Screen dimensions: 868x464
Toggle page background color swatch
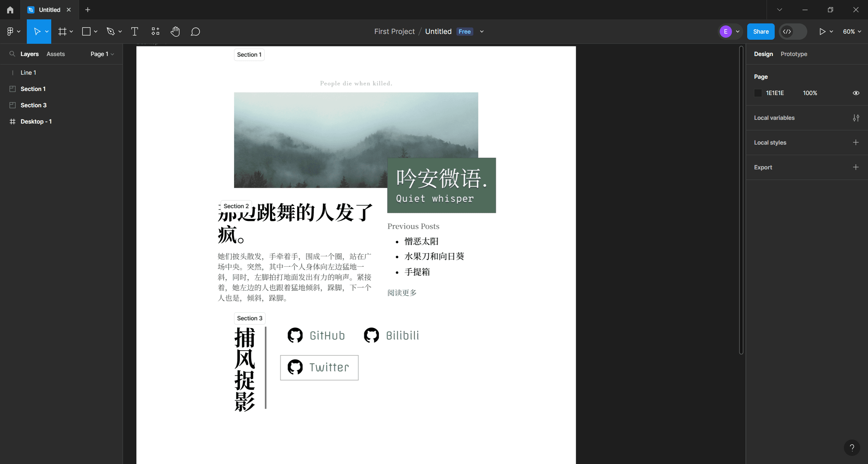pos(758,93)
